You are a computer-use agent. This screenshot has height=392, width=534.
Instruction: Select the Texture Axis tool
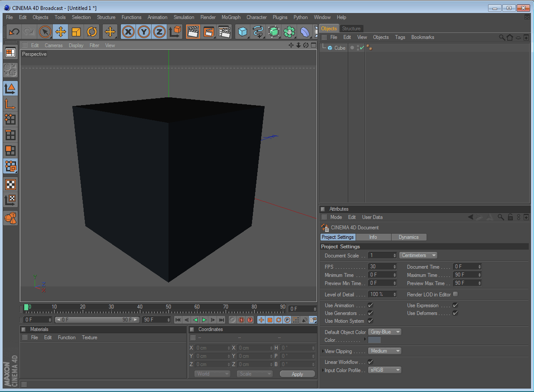pyautogui.click(x=10, y=200)
